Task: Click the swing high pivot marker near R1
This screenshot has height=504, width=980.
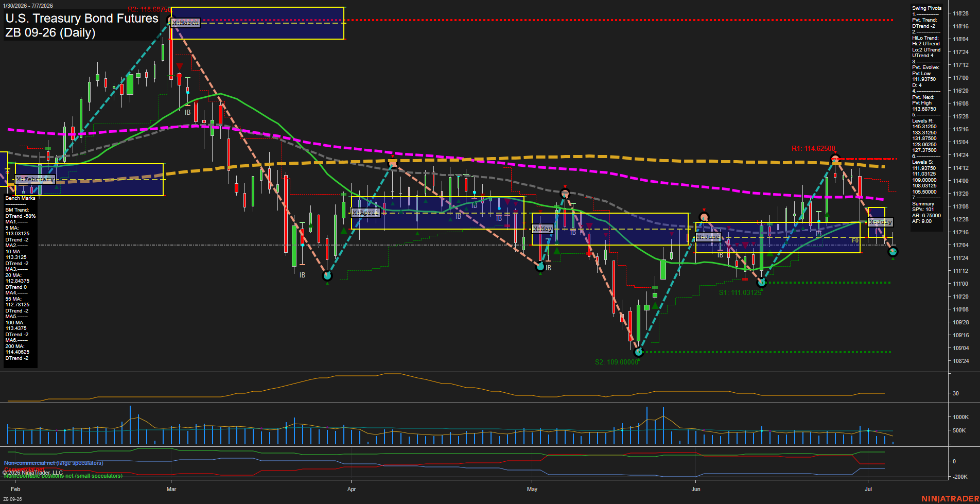Action: click(835, 159)
